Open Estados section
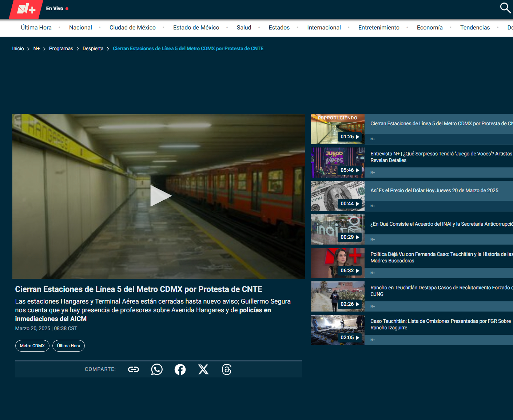This screenshot has height=420, width=513. tap(279, 28)
